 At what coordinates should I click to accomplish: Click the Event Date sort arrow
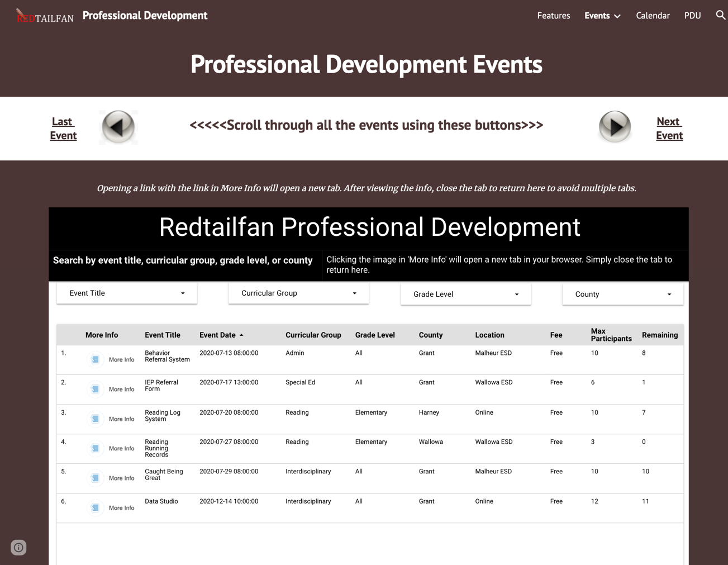[241, 335]
